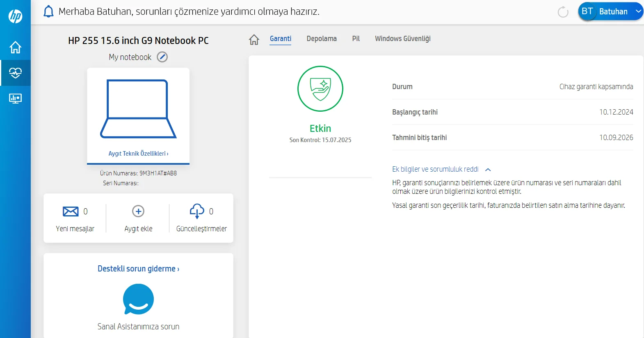
Task: Click the greeting Merhaba Batuhan header text
Action: 189,11
